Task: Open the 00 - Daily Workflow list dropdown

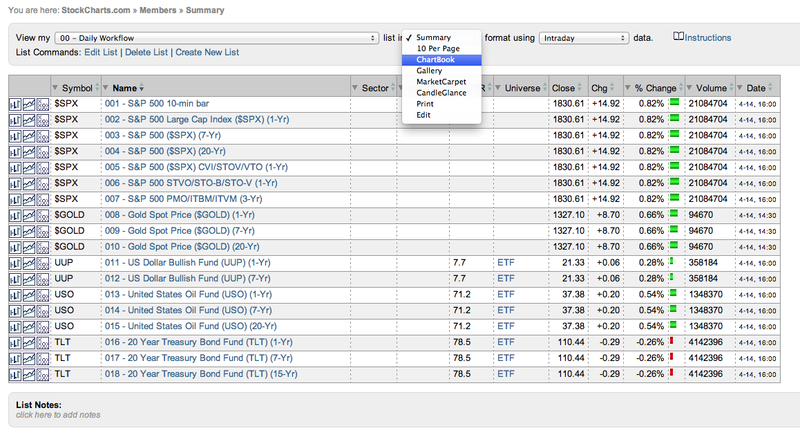Action: [217, 38]
